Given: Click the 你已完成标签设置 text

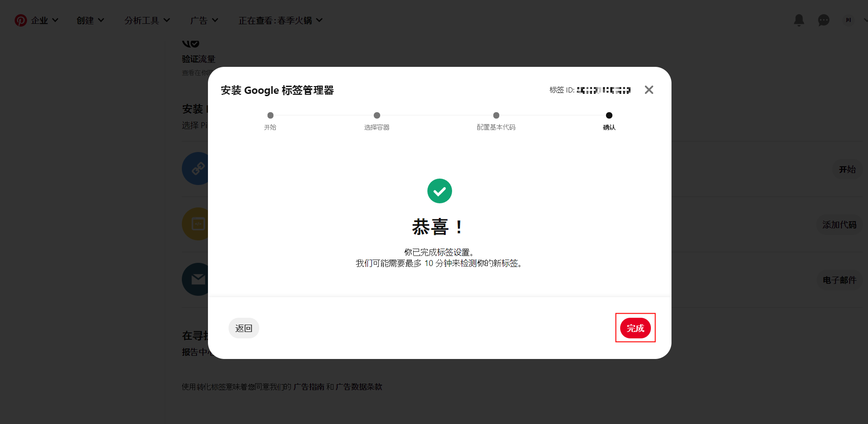Looking at the screenshot, I should click(x=439, y=252).
